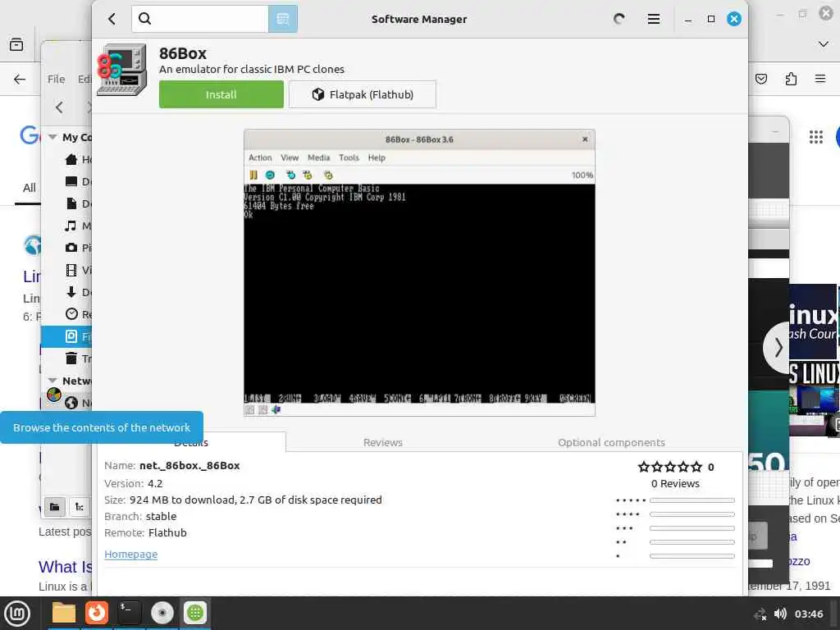
Task: Expand browser tab list chevron
Action: pos(824,44)
